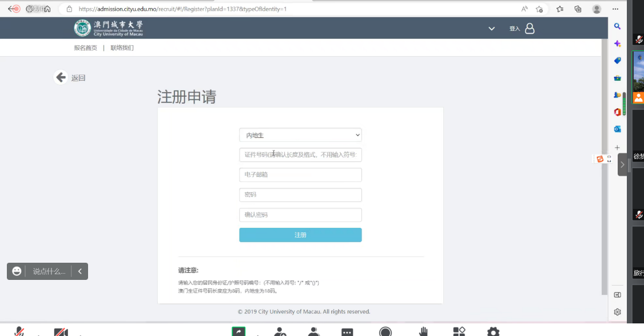The width and height of the screenshot is (644, 336).
Task: Open the browser Collections icon
Action: coord(578,9)
